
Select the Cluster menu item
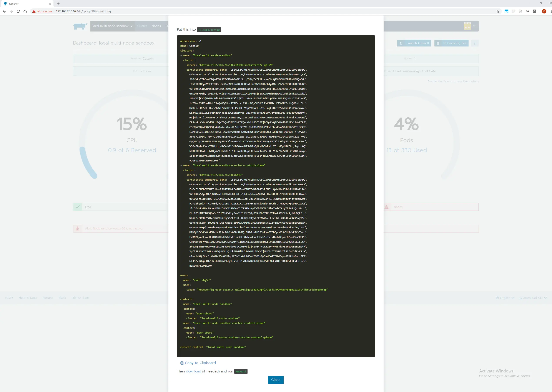point(142,26)
